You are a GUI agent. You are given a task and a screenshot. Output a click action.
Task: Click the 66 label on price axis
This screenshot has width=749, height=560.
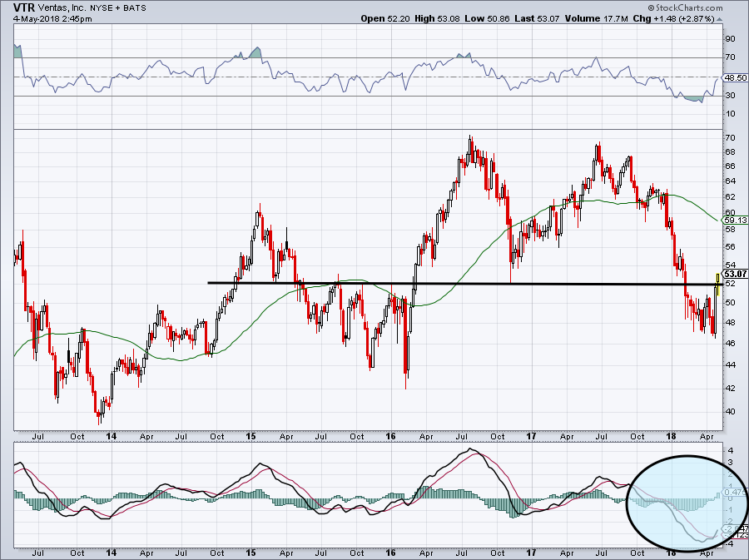(730, 166)
